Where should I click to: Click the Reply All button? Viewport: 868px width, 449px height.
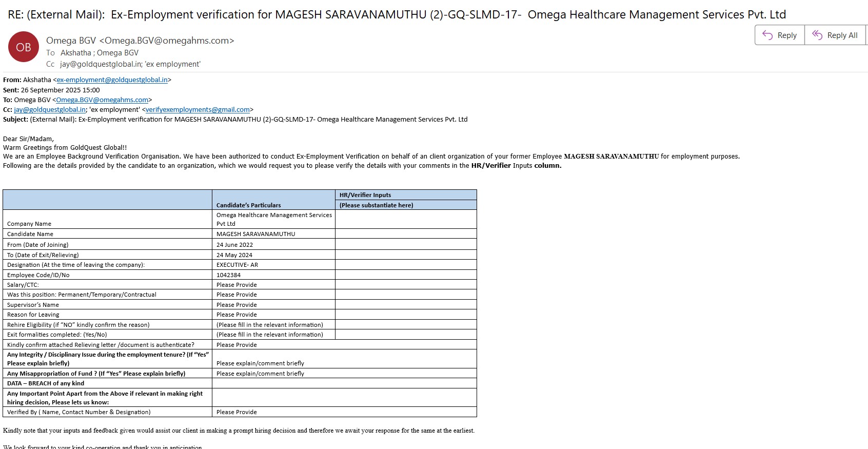[835, 35]
